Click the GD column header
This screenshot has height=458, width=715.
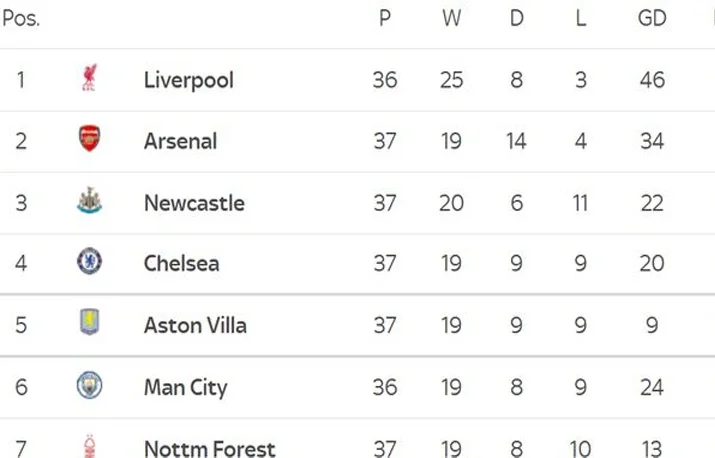(x=652, y=18)
